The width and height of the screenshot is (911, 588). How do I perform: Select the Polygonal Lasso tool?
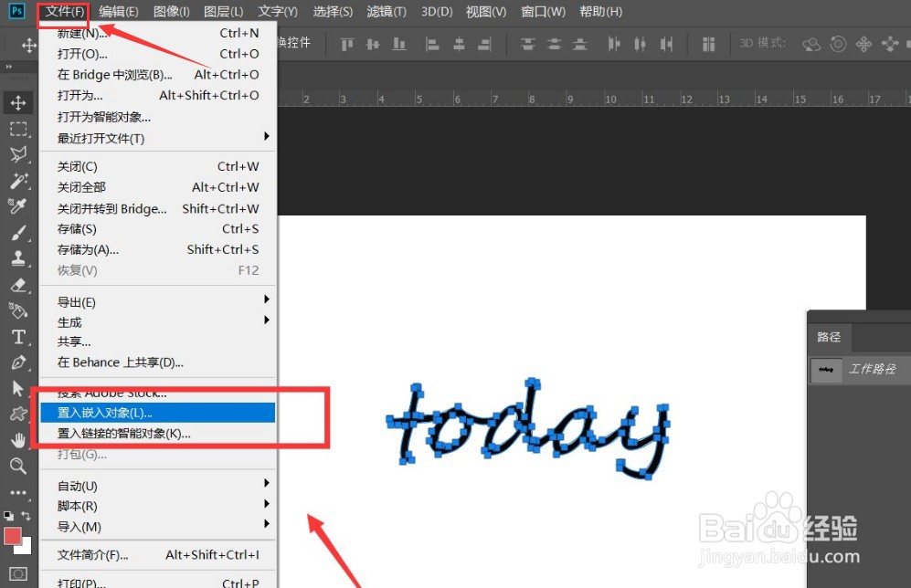18,154
